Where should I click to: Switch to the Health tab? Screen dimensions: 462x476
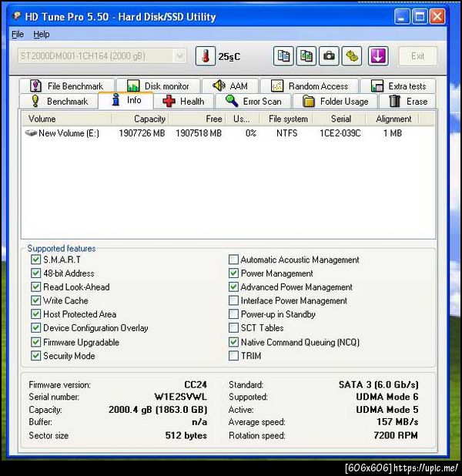click(184, 101)
